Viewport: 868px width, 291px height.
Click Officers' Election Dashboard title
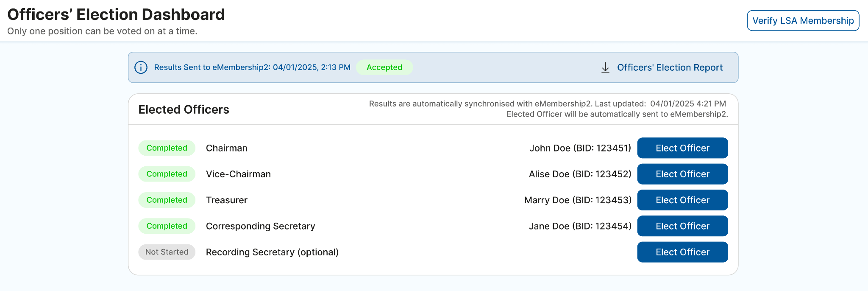point(116,14)
